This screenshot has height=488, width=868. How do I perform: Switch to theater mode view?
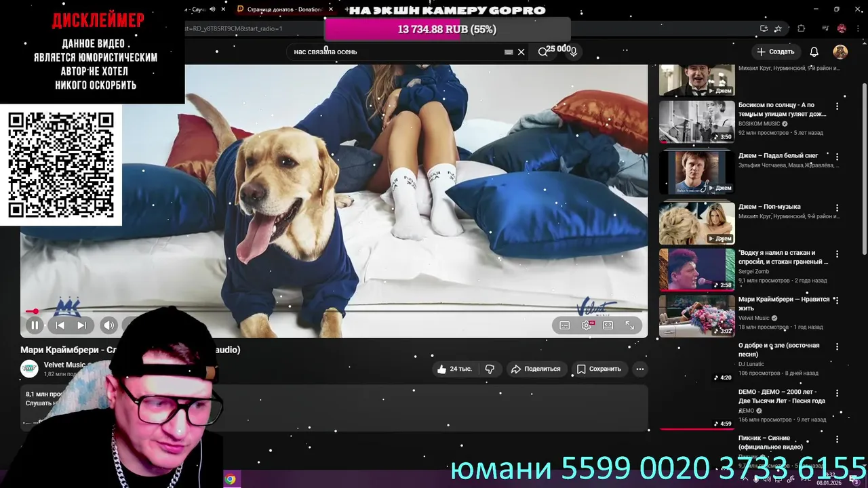(x=608, y=325)
